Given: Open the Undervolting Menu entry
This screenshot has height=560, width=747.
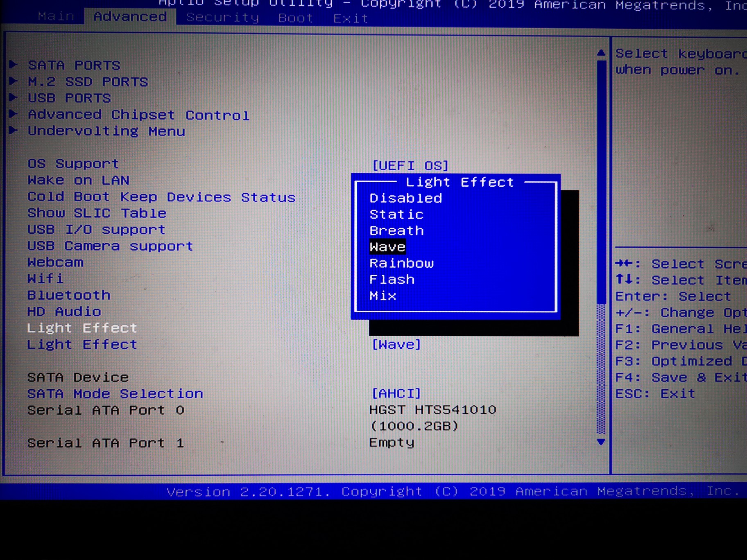Looking at the screenshot, I should pos(106,131).
